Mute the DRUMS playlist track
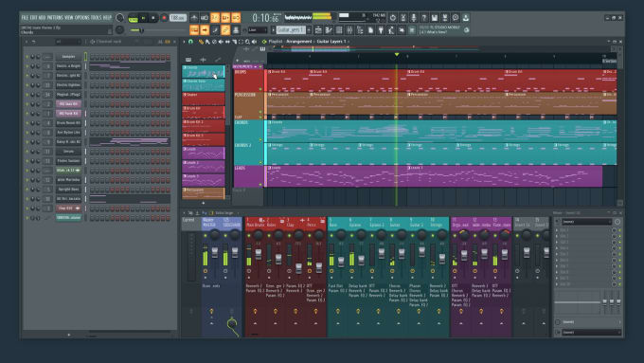Image resolution: width=644 pixels, height=363 pixels. pos(260,89)
